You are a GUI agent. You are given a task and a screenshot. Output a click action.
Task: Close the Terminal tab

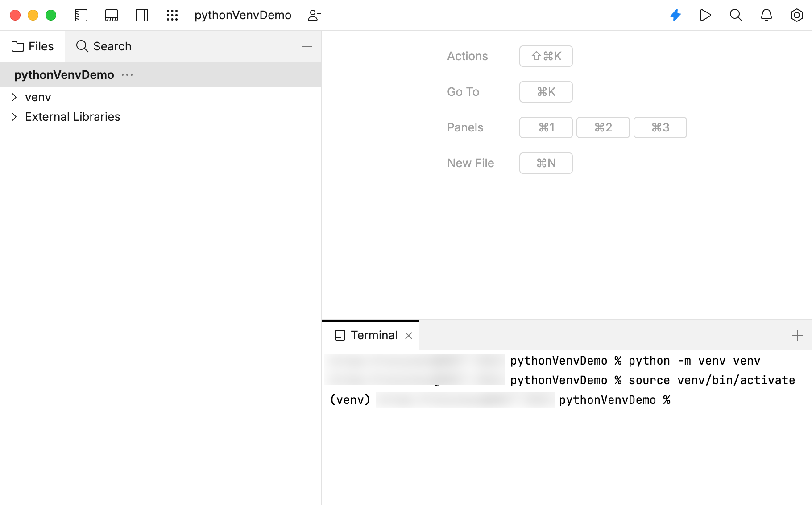[x=409, y=336]
